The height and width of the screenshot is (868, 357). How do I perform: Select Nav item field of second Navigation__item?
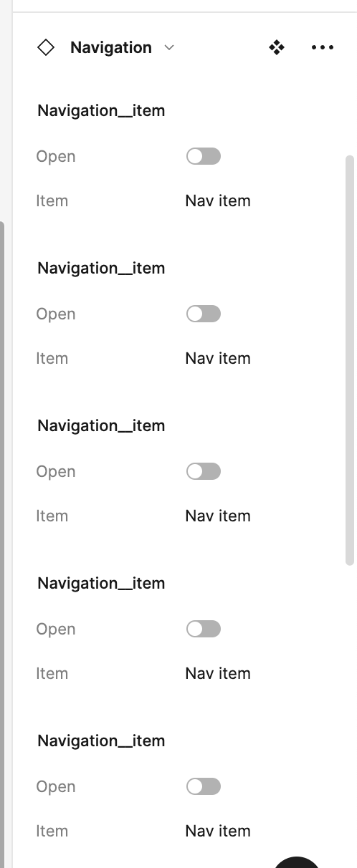pyautogui.click(x=218, y=358)
